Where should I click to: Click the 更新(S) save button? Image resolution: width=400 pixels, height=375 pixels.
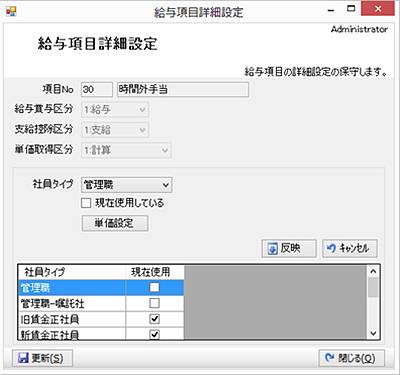(x=42, y=359)
